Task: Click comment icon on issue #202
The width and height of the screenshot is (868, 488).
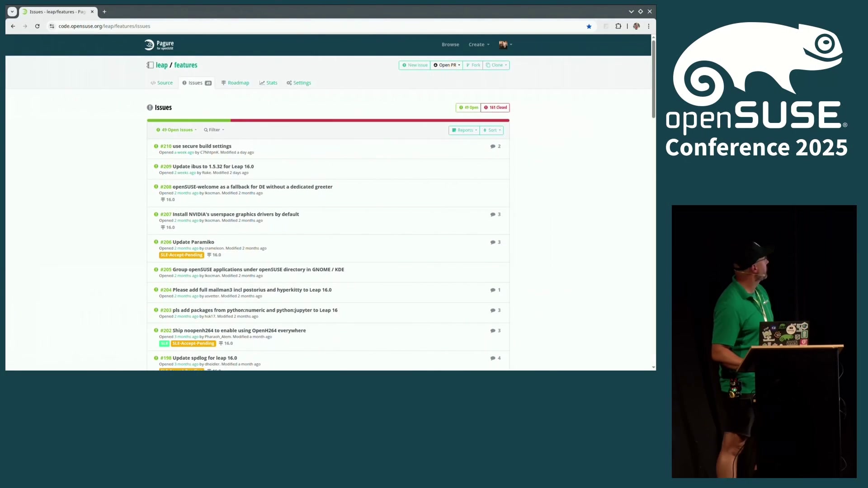Action: [493, 331]
